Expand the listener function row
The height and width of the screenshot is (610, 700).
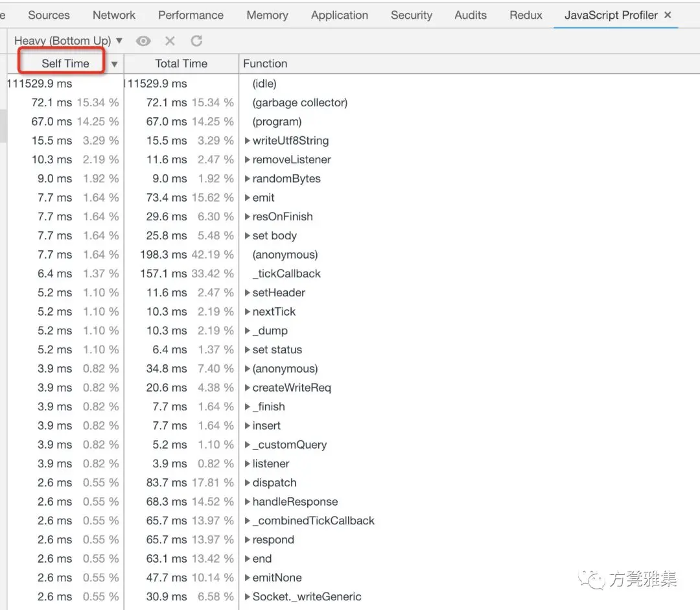tap(248, 464)
